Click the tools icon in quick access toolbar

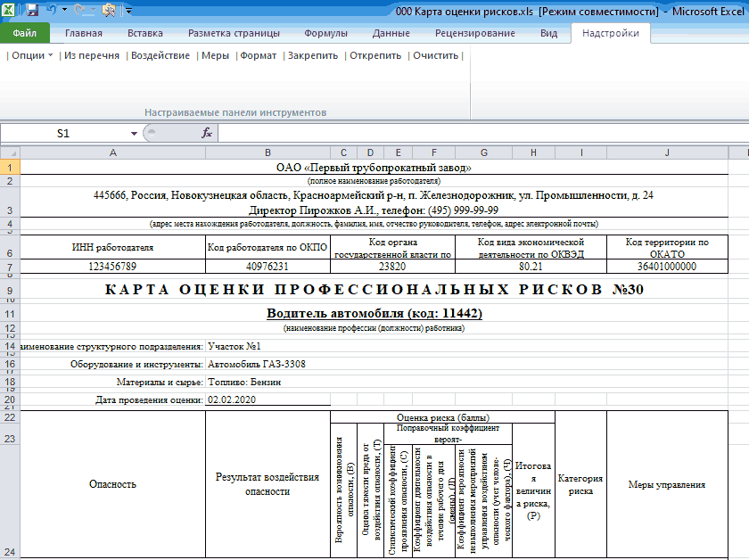tap(109, 10)
